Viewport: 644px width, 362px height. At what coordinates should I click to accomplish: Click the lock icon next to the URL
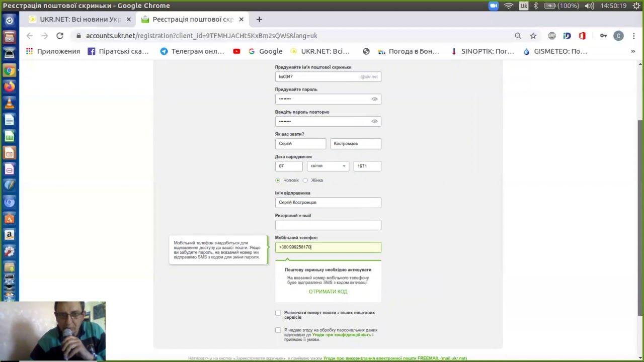tap(78, 36)
